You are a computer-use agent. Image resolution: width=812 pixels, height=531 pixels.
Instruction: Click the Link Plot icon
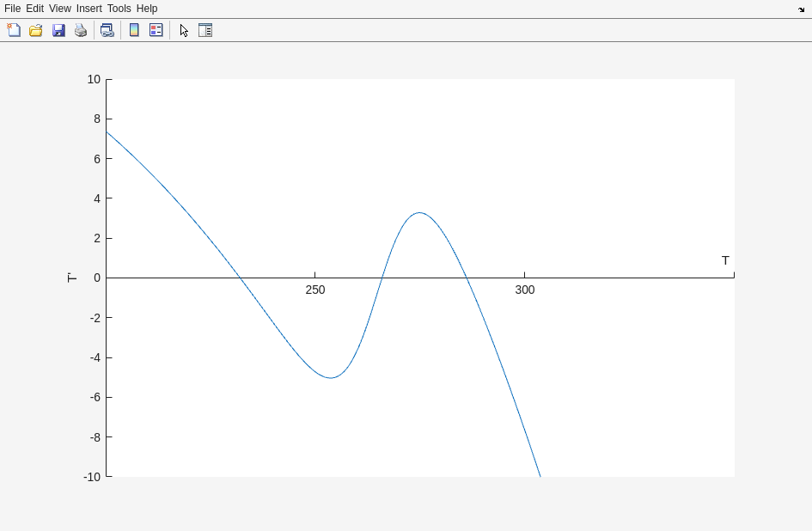107,30
